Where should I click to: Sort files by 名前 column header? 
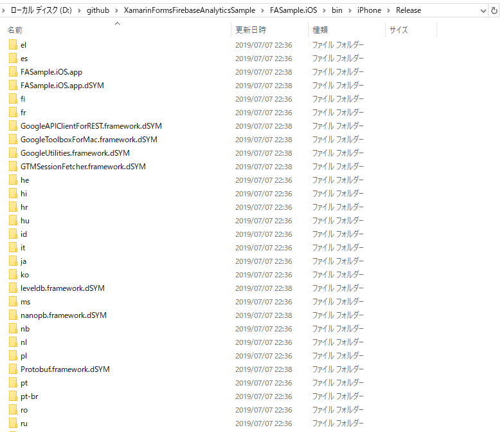pyautogui.click(x=15, y=30)
